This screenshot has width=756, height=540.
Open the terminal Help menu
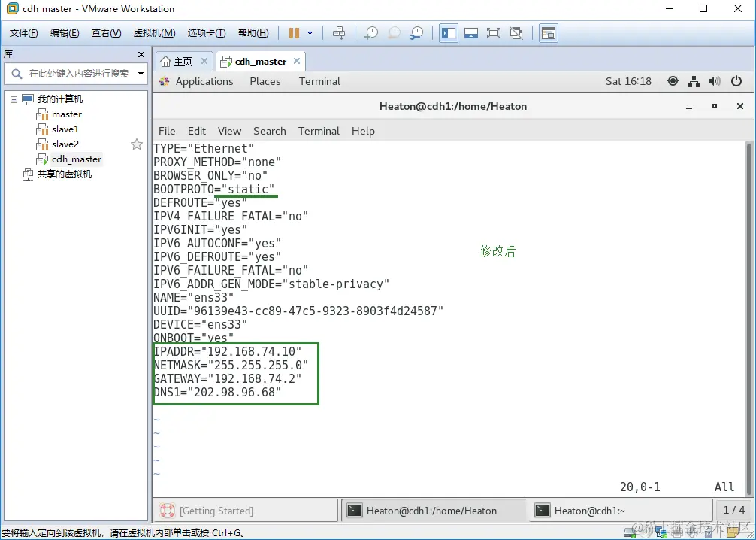(x=363, y=132)
